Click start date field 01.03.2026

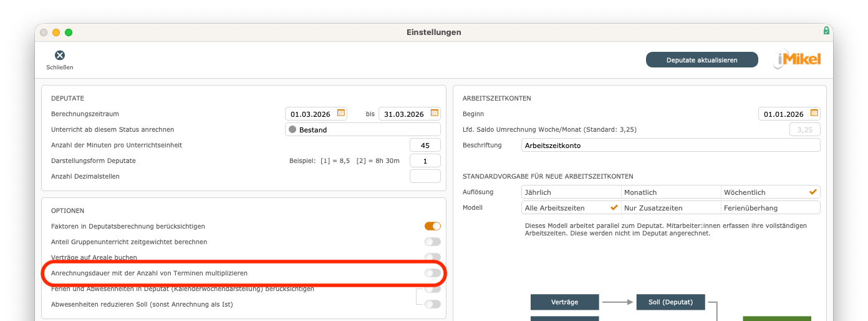click(316, 114)
